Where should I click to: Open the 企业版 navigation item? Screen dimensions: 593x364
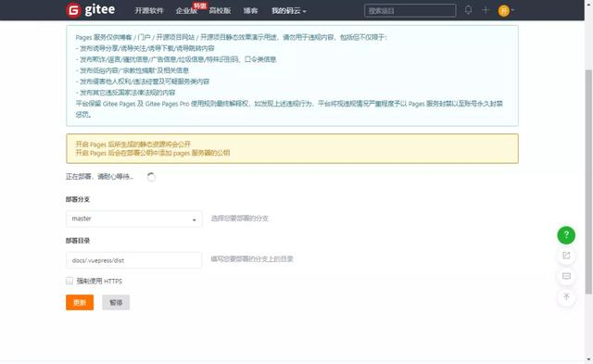(x=186, y=11)
